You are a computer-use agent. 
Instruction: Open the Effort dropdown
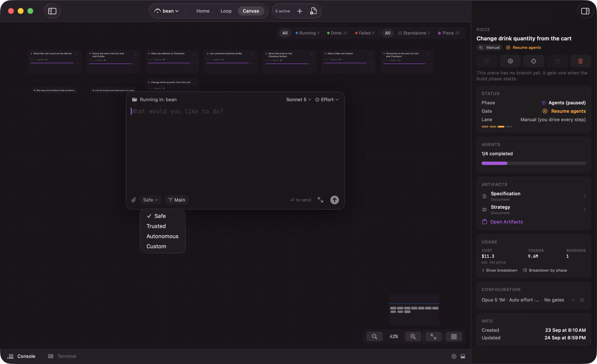click(327, 100)
